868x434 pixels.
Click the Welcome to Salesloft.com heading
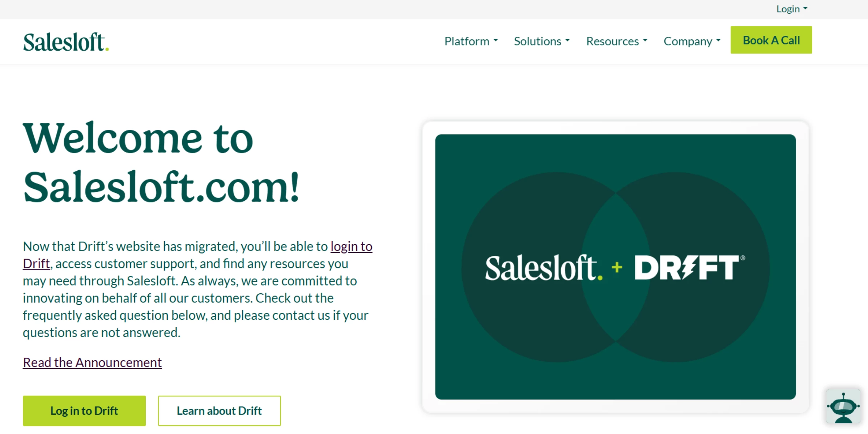[161, 163]
